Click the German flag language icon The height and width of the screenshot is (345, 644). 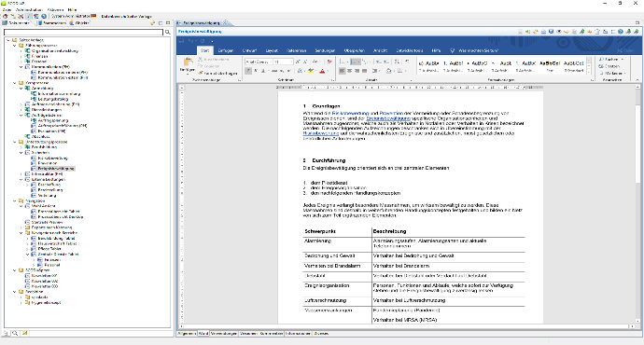tap(93, 16)
